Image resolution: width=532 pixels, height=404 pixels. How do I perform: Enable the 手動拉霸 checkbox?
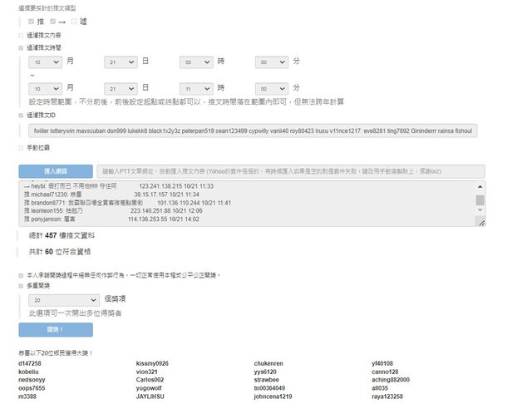[21, 148]
